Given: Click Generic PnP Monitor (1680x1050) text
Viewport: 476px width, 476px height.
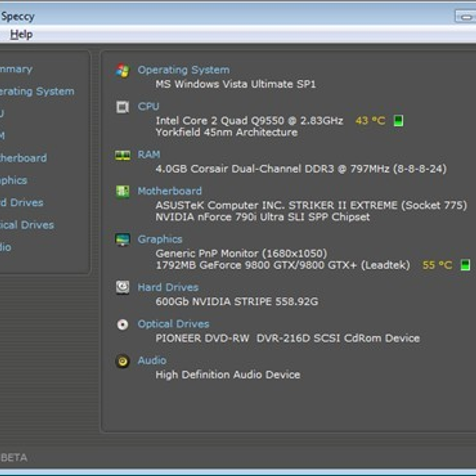Looking at the screenshot, I should click(x=241, y=253).
